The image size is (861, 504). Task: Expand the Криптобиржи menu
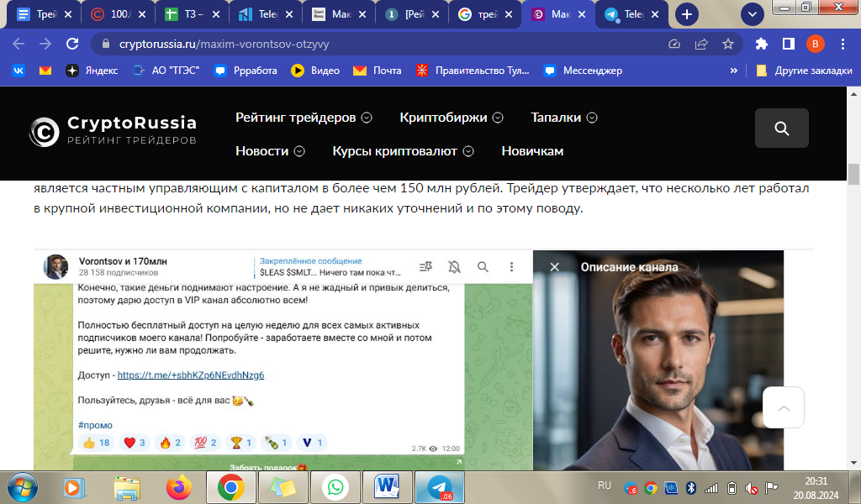(x=452, y=118)
